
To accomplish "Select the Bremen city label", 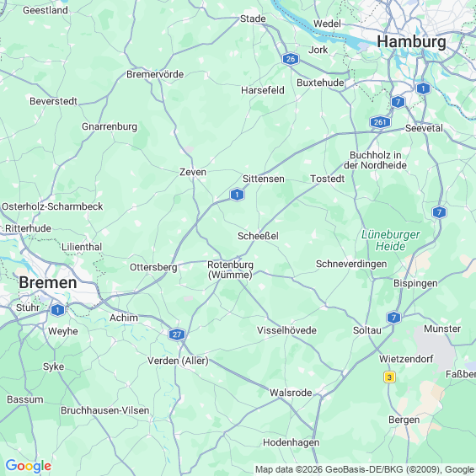I will point(48,282).
